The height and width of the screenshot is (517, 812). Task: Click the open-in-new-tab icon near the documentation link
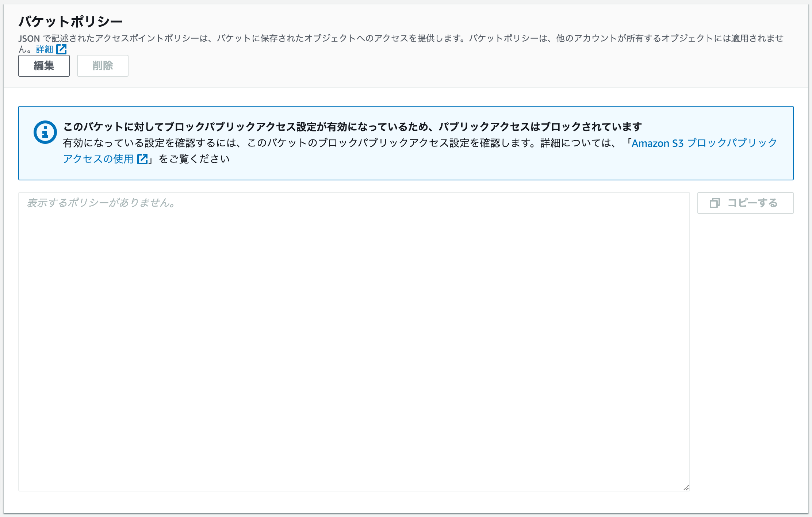142,159
